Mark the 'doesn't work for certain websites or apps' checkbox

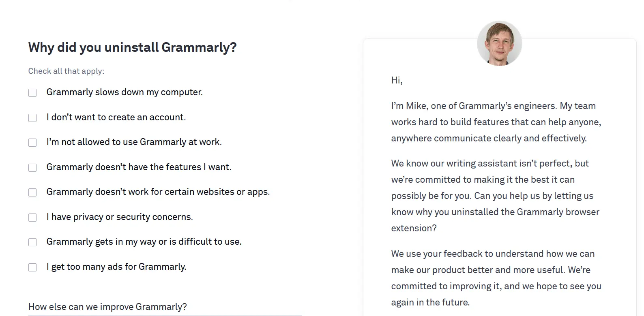coord(32,192)
